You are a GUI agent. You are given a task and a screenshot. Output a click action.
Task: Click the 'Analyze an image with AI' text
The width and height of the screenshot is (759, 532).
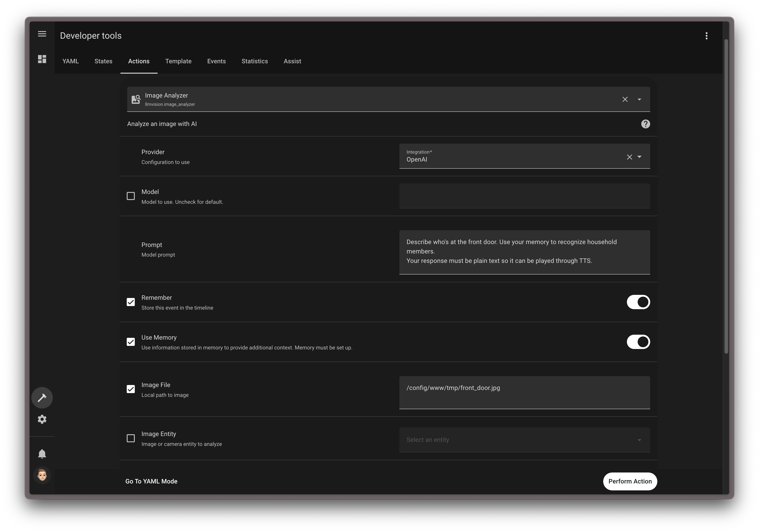(162, 124)
